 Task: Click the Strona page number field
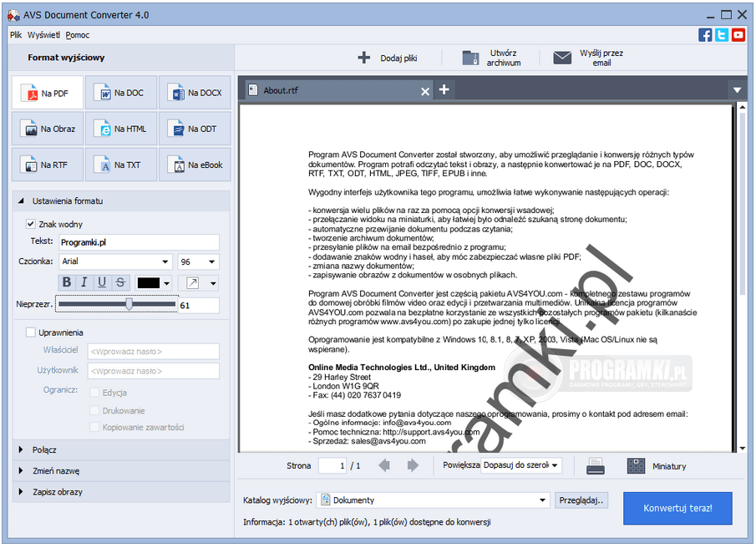point(332,465)
